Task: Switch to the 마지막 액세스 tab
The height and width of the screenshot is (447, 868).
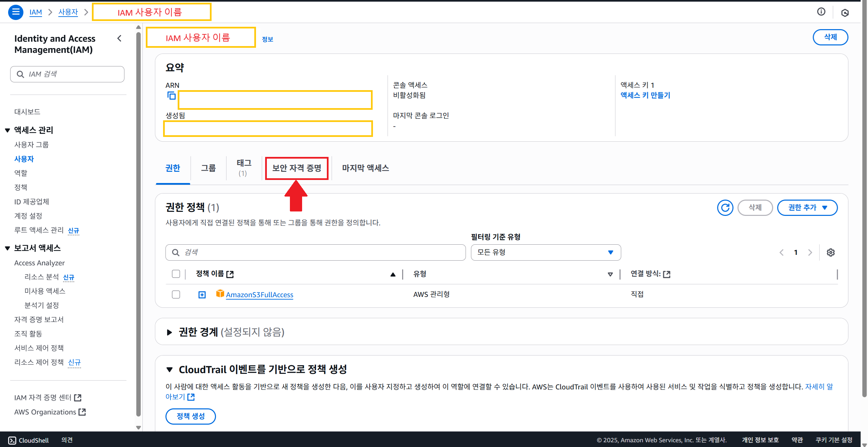Action: click(x=365, y=168)
